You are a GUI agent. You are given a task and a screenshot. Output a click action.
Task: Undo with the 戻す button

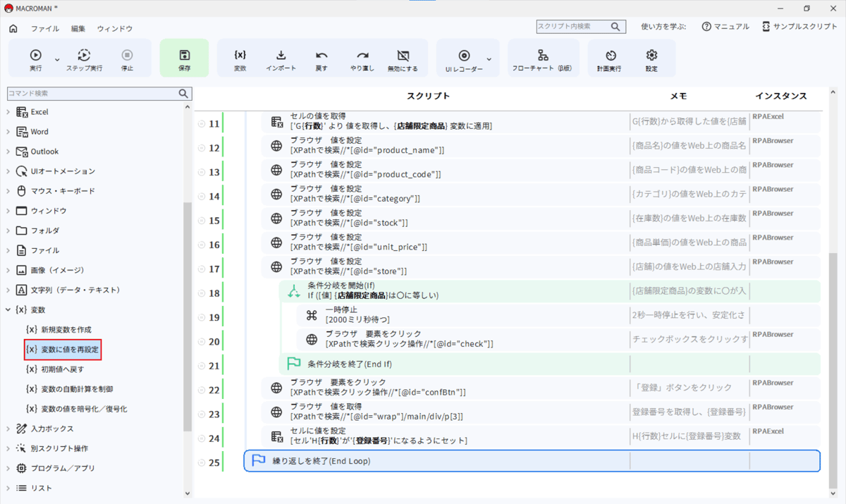pos(321,60)
